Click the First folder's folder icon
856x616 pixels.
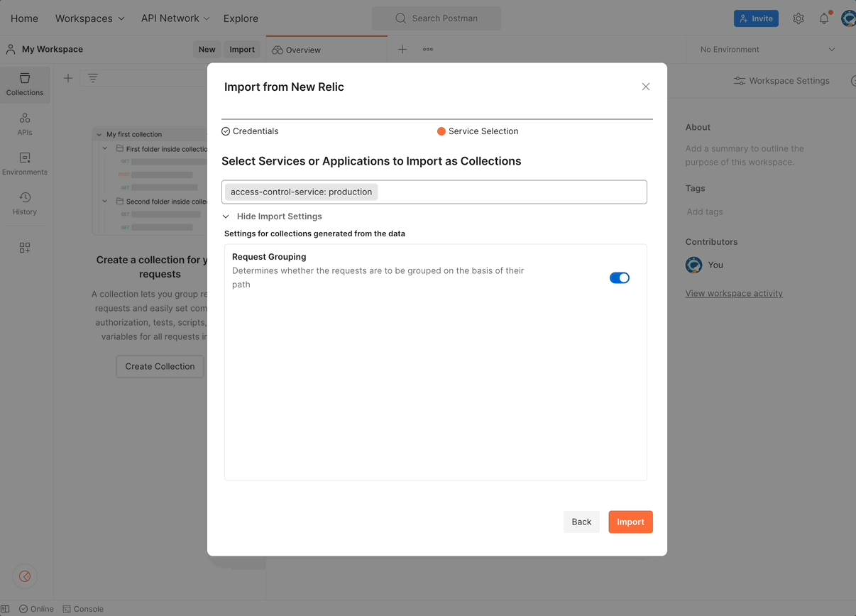[120, 149]
